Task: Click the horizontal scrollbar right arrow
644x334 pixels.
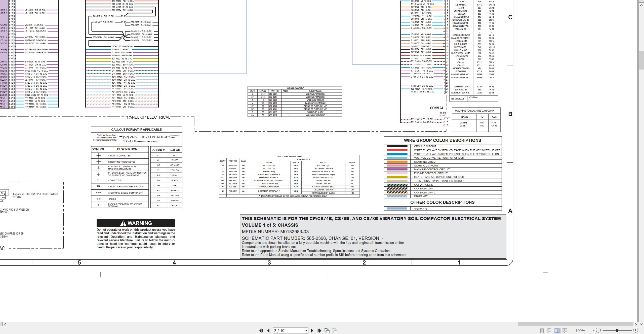Action: coord(636,324)
